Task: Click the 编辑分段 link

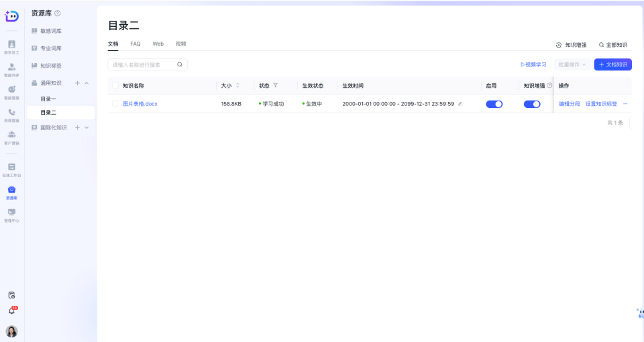Action: (569, 104)
